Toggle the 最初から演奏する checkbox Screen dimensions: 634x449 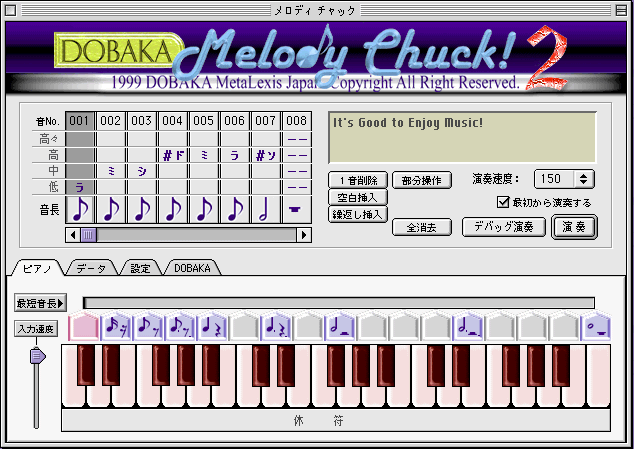pos(503,201)
